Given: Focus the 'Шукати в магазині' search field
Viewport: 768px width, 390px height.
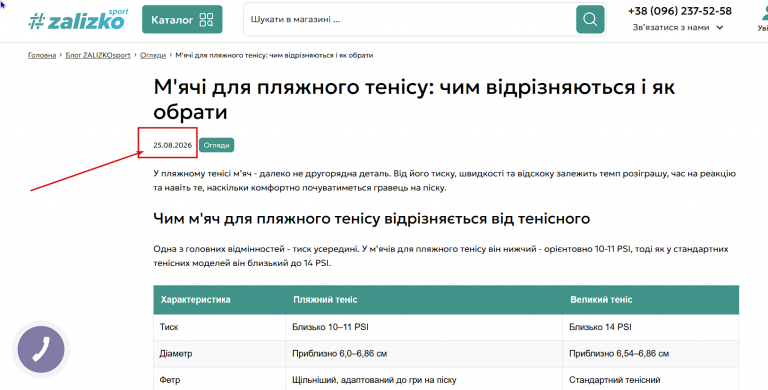Looking at the screenshot, I should click(409, 20).
